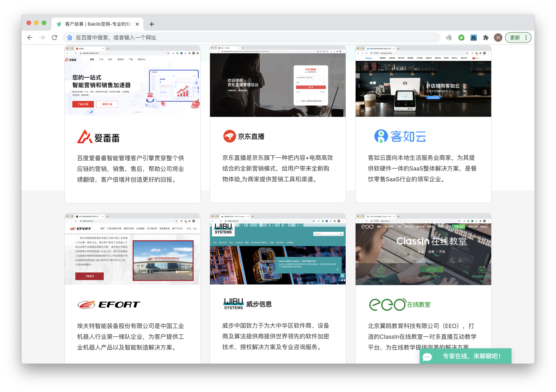Click the browser back arrow
This screenshot has width=556, height=392.
(x=30, y=38)
